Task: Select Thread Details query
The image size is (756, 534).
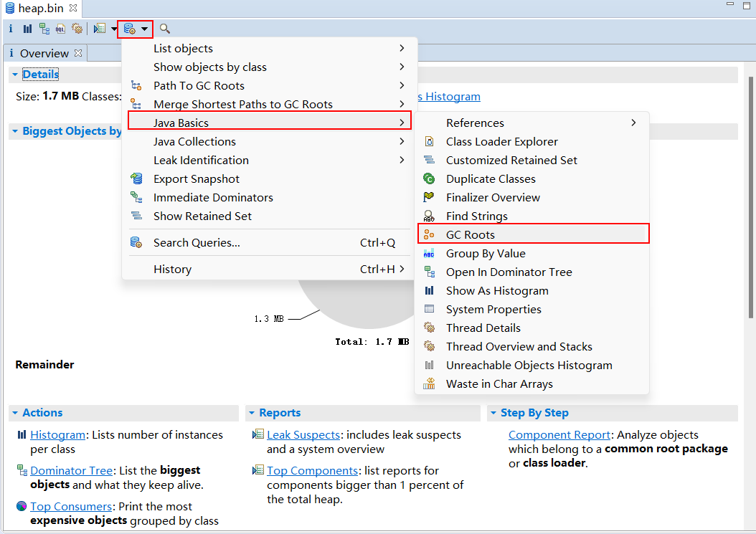Action: [531, 328]
